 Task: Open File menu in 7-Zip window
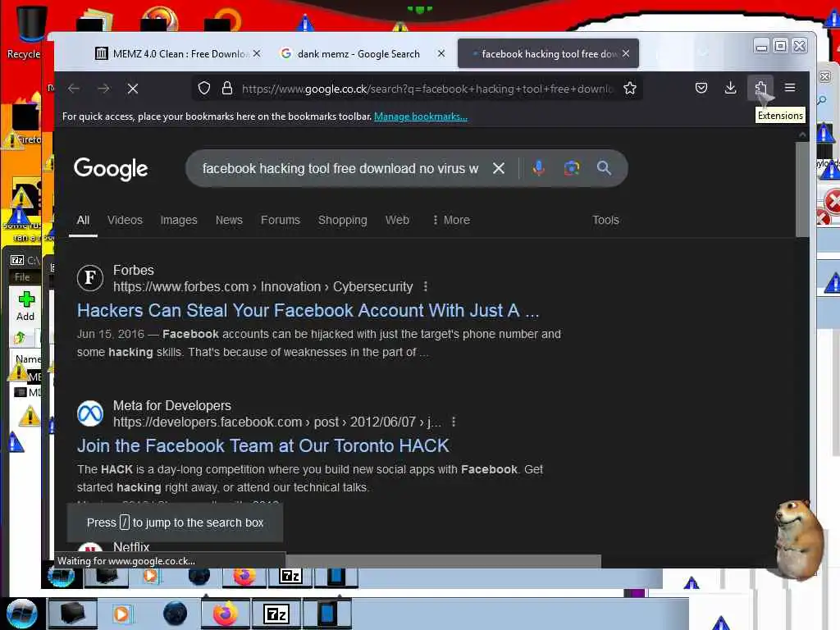click(22, 277)
